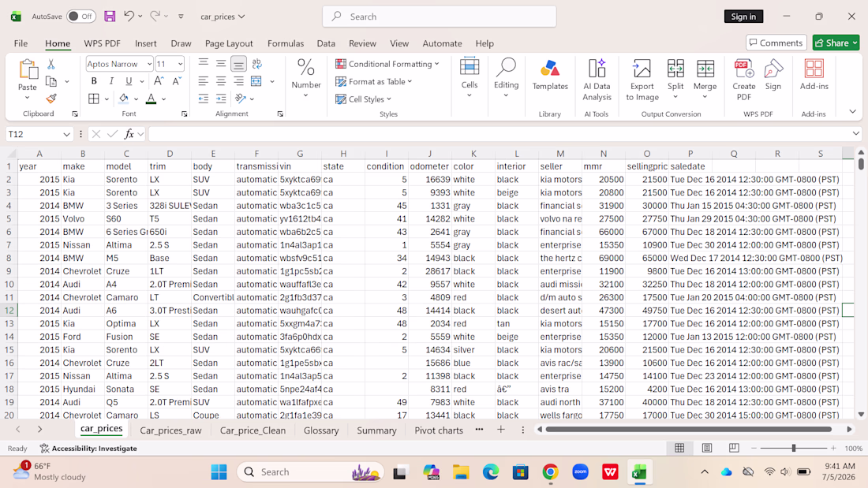Open the Orientation text rotation tool
This screenshot has width=868, height=488.
coord(240,99)
